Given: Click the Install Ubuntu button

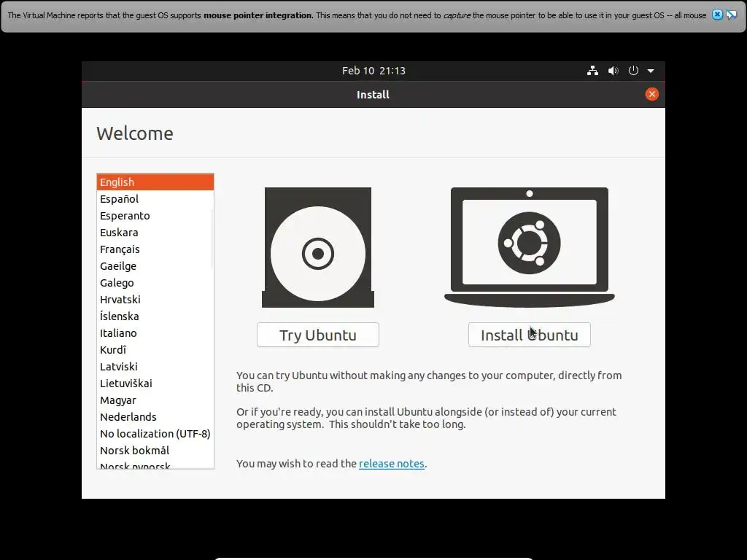Looking at the screenshot, I should (x=530, y=335).
